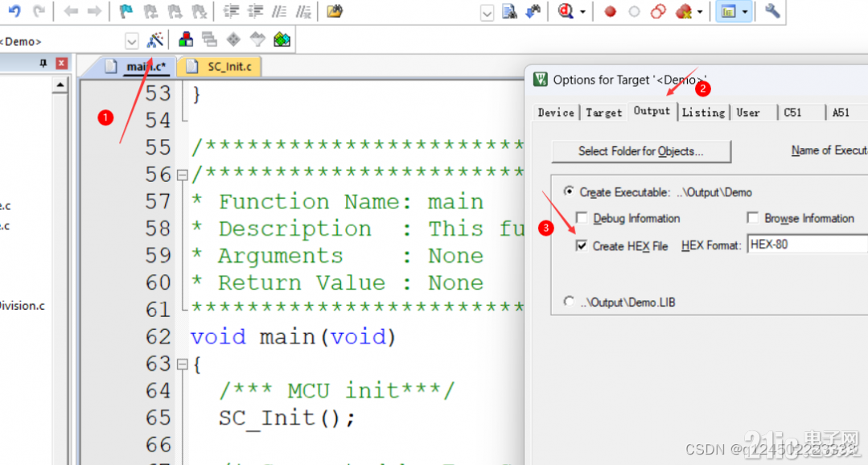Insert a bookmark with the blue flag icon

[126, 11]
